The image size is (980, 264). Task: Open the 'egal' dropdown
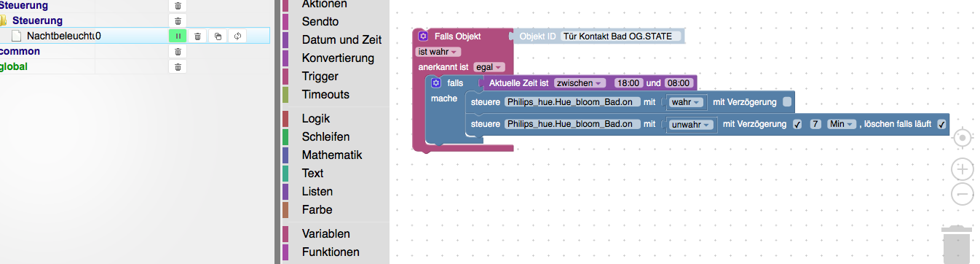click(x=489, y=67)
